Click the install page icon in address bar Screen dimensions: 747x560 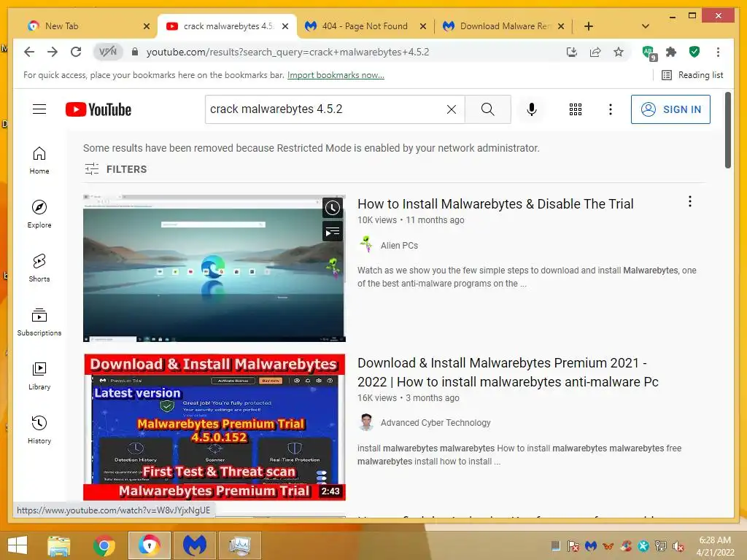[x=572, y=52]
